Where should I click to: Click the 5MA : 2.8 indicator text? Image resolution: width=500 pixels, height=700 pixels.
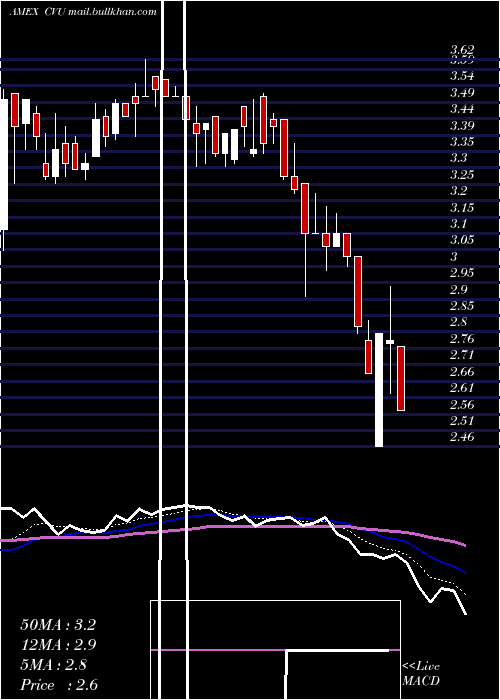tap(54, 665)
